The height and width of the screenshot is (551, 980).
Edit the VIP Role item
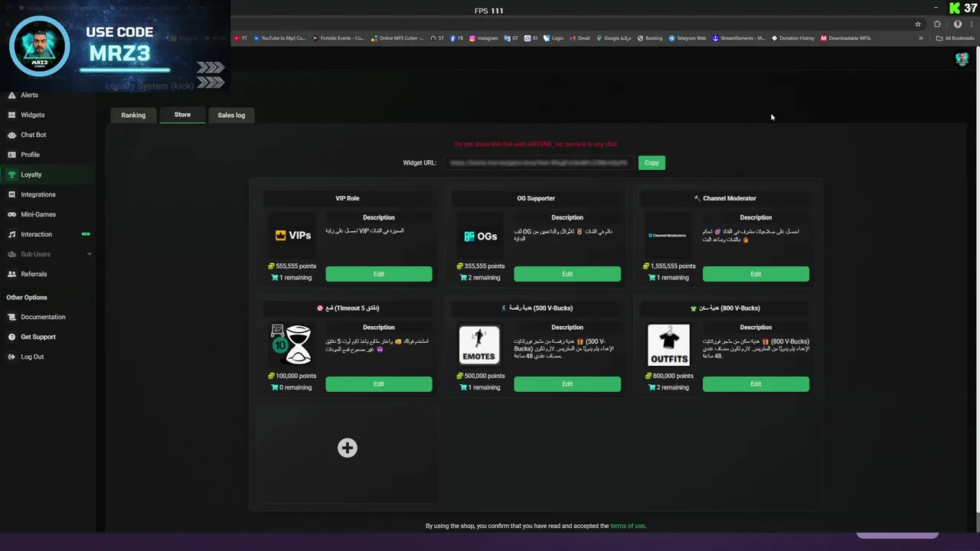379,274
